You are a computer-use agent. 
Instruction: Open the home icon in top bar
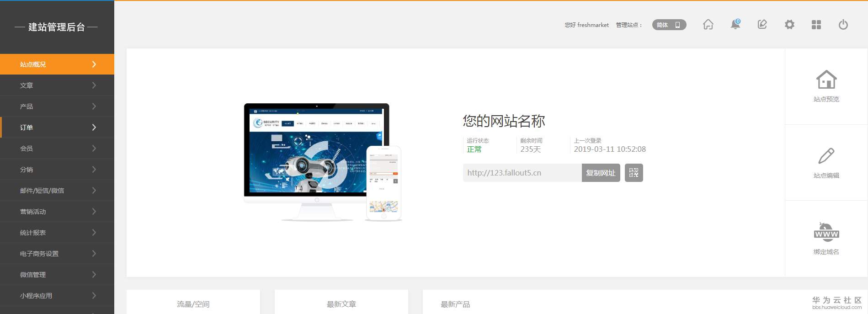pyautogui.click(x=708, y=25)
